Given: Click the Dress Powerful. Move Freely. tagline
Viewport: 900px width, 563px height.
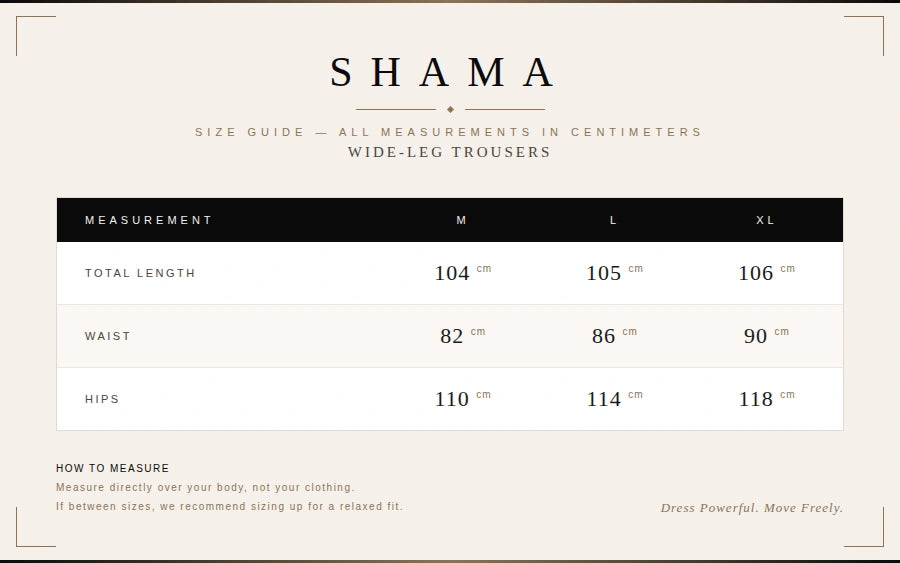Looking at the screenshot, I should coord(751,508).
